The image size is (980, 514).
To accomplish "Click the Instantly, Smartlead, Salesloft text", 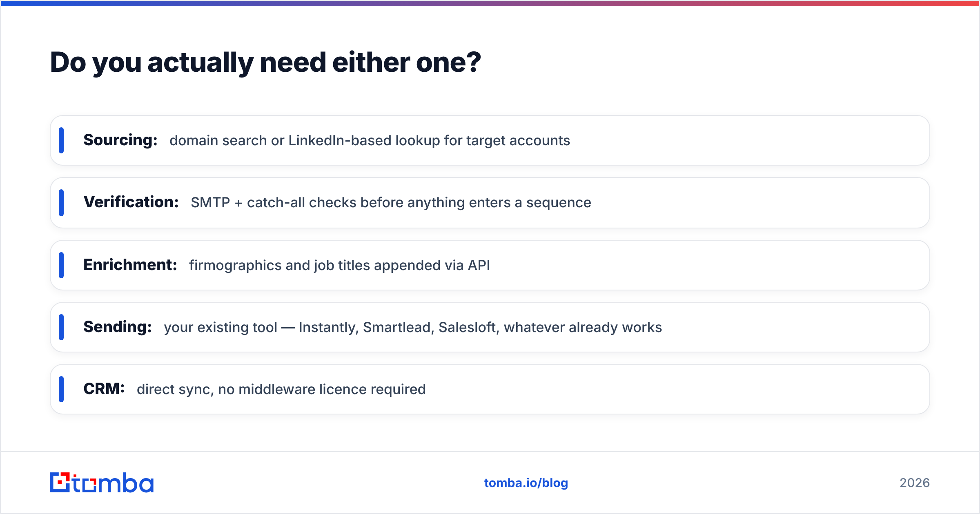I will [399, 328].
